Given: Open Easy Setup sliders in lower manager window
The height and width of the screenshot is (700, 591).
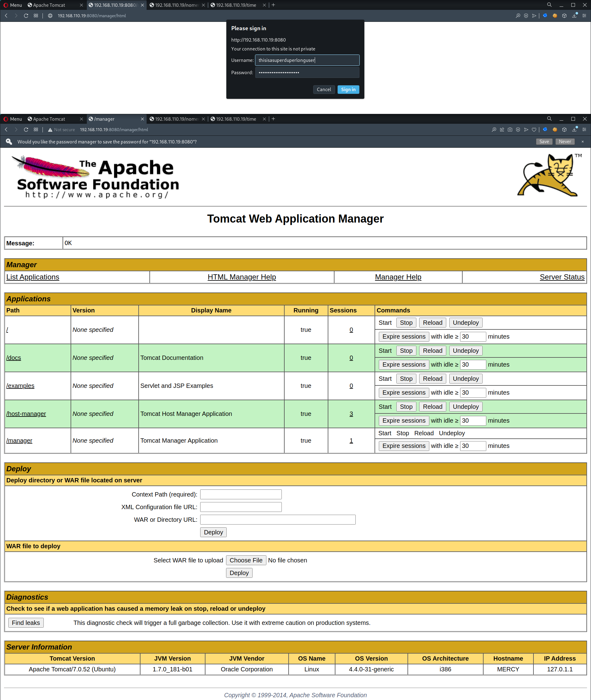Looking at the screenshot, I should pyautogui.click(x=584, y=130).
